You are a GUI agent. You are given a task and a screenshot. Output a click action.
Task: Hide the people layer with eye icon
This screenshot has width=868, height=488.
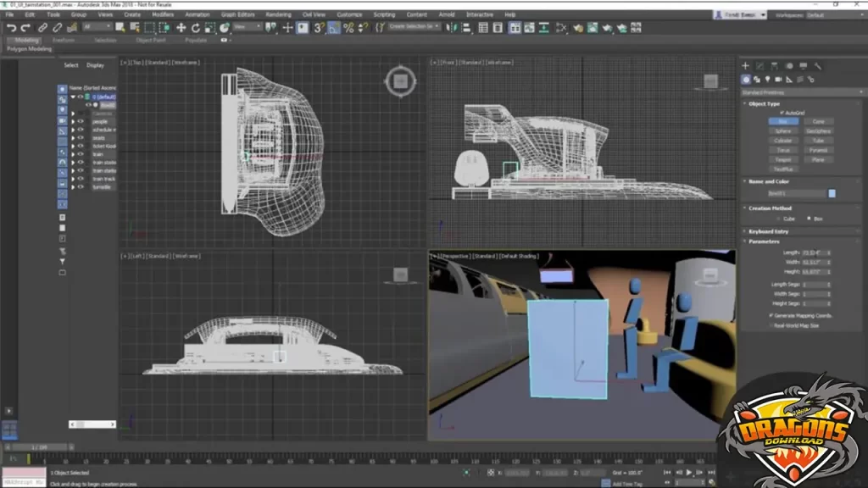click(x=81, y=122)
